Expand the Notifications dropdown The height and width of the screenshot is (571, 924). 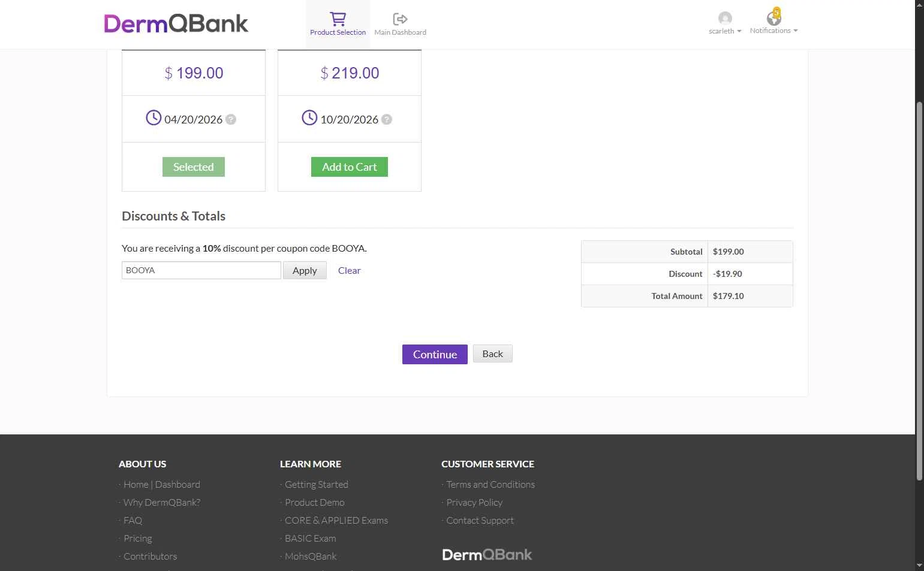(773, 31)
